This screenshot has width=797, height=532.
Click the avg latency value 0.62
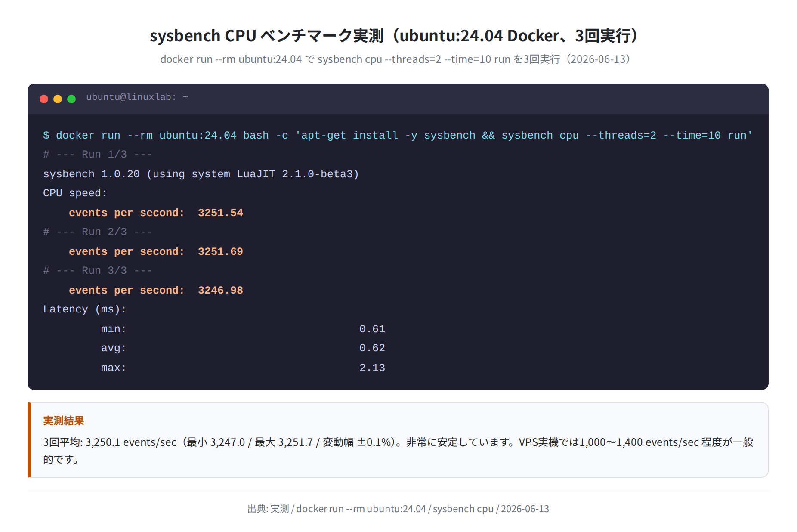[372, 348]
